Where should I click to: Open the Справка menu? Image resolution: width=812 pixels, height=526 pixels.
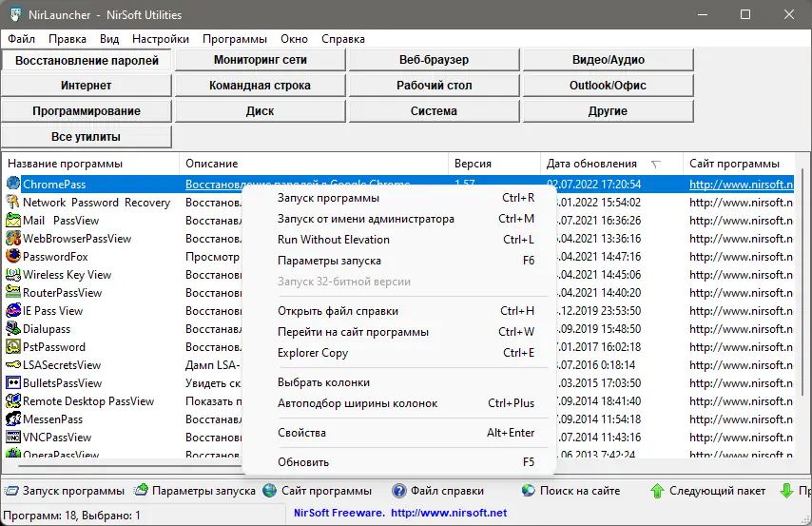(x=343, y=39)
